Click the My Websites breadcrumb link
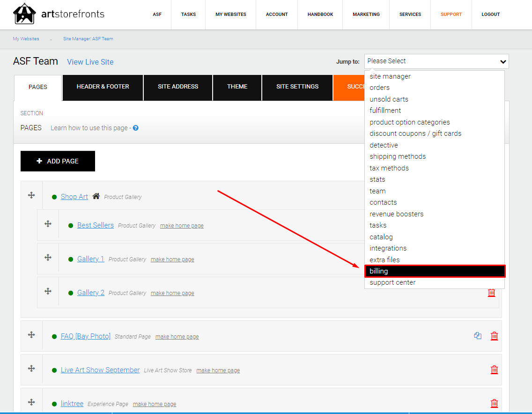The image size is (532, 414). pos(26,39)
